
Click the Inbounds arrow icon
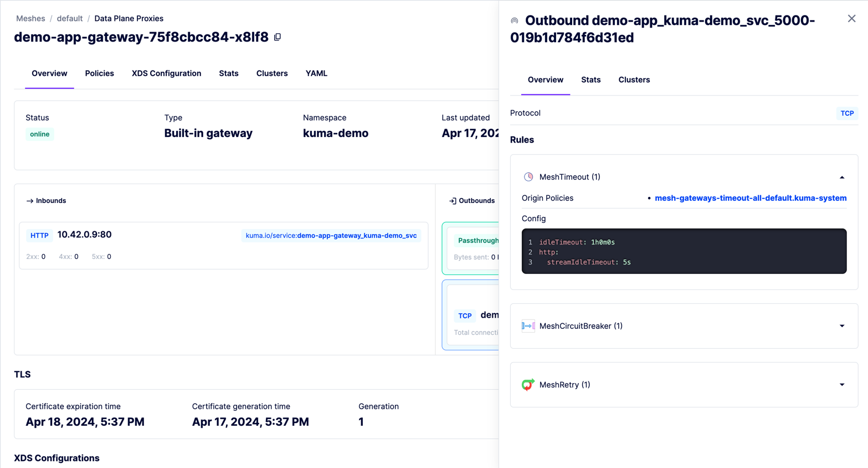30,201
